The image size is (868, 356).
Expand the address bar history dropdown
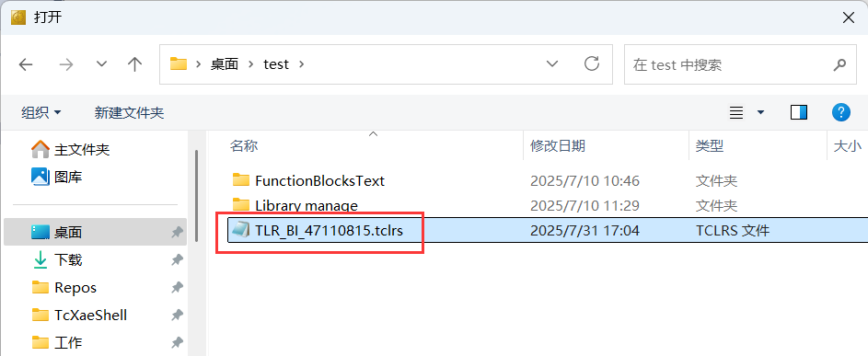tap(552, 64)
